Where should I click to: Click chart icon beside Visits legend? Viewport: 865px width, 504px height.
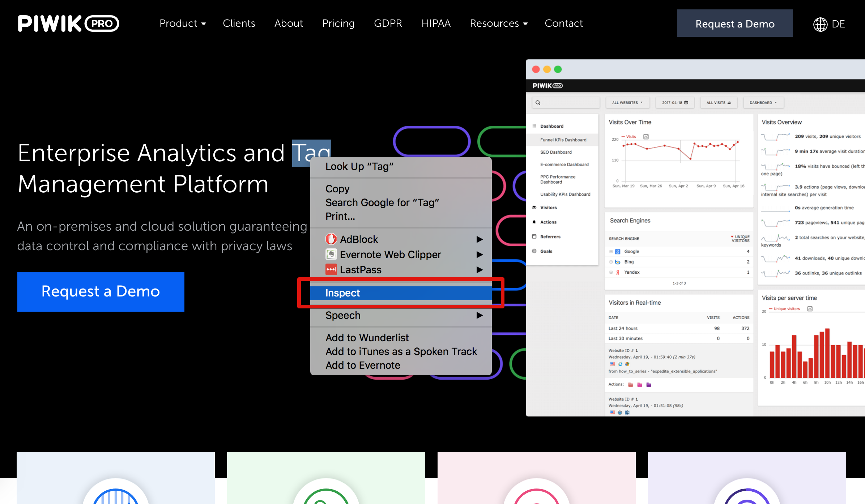pyautogui.click(x=646, y=137)
